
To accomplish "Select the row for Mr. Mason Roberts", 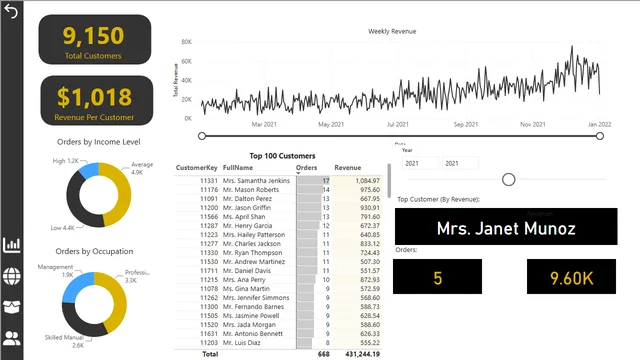I will [278, 190].
